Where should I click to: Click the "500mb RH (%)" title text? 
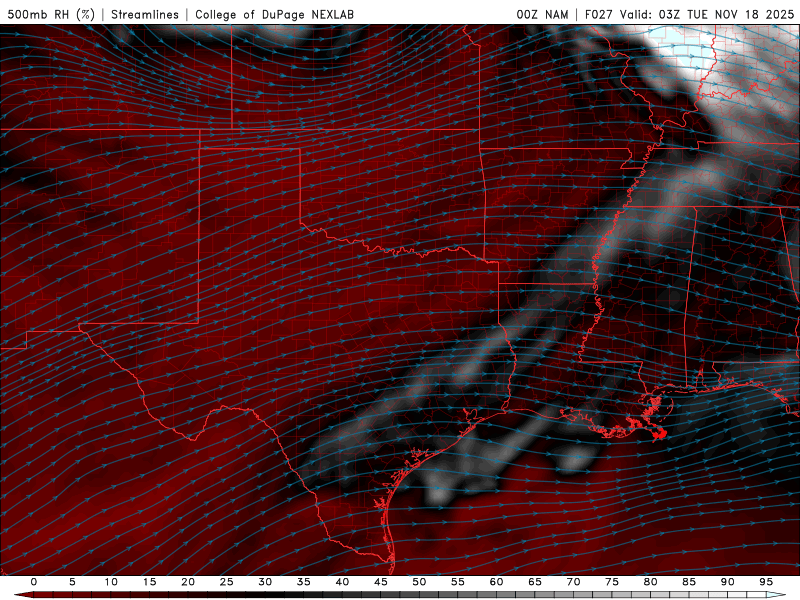click(51, 14)
